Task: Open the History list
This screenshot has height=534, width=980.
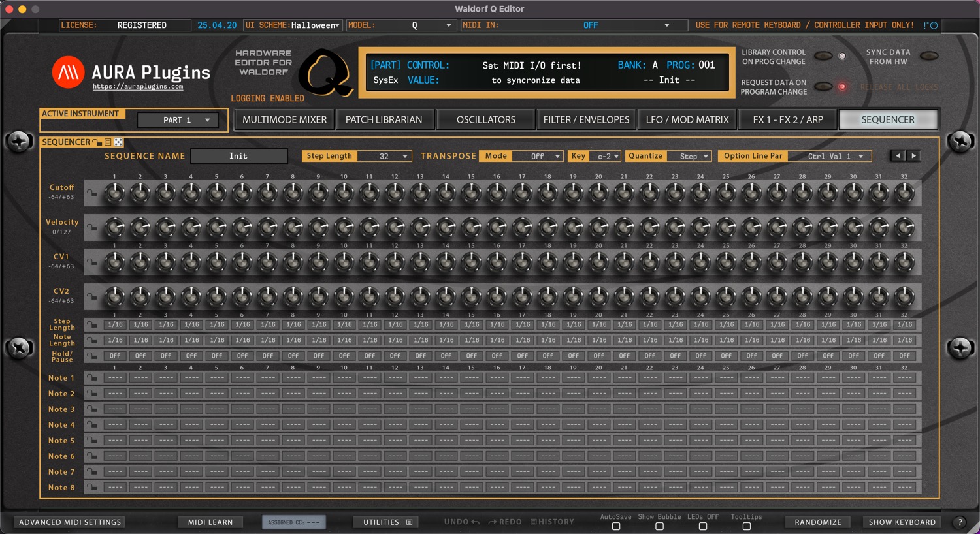Action: tap(552, 522)
